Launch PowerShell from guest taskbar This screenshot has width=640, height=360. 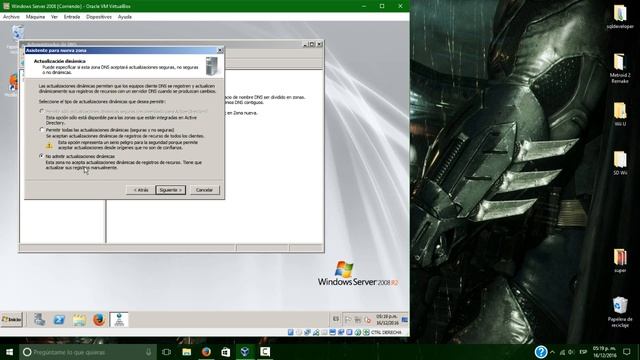pyautogui.click(x=60, y=319)
